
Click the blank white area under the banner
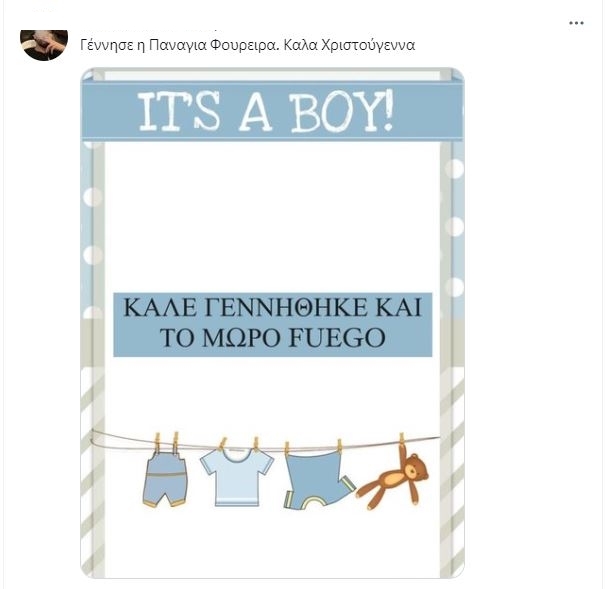(272, 216)
